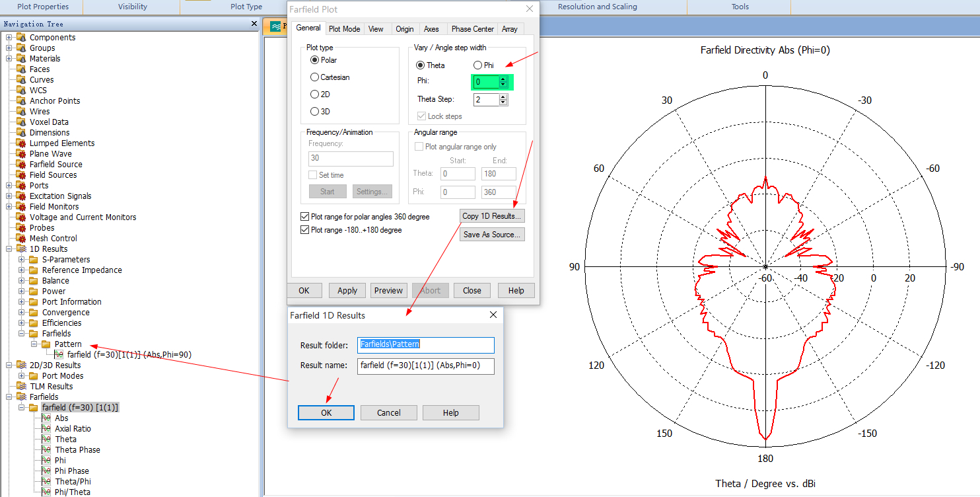Collapse the 1D Results tree node
The image size is (980, 497).
pos(9,249)
